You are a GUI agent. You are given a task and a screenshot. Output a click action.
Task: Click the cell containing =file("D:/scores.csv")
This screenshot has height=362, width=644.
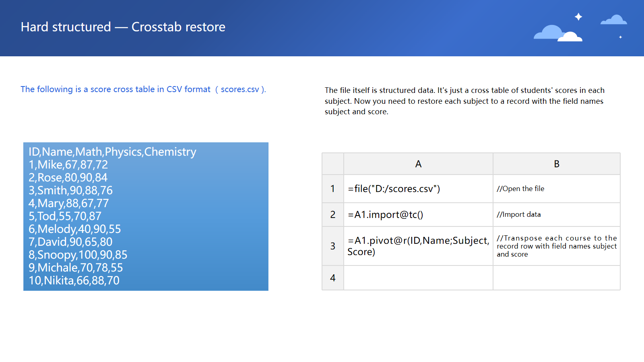point(418,189)
